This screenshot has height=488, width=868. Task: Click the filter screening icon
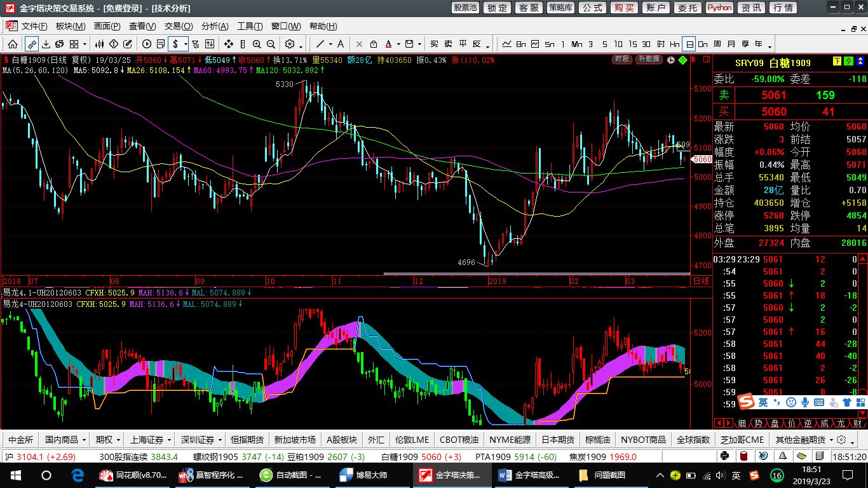click(x=196, y=44)
